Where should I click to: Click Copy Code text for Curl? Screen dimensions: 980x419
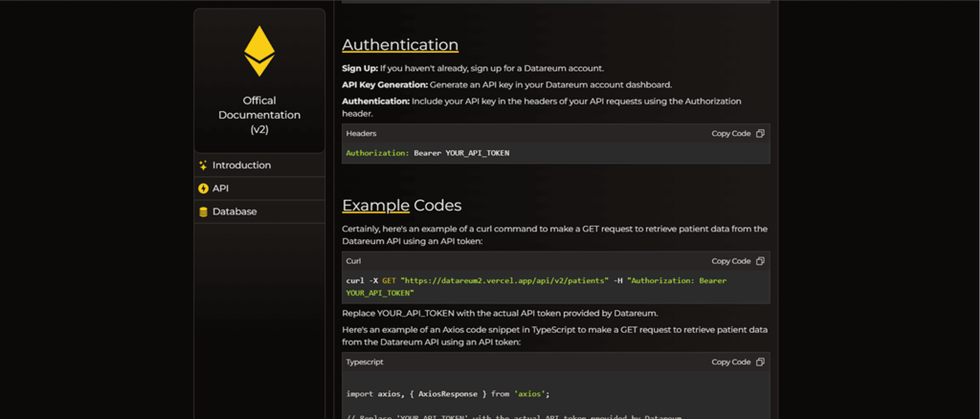click(x=731, y=261)
